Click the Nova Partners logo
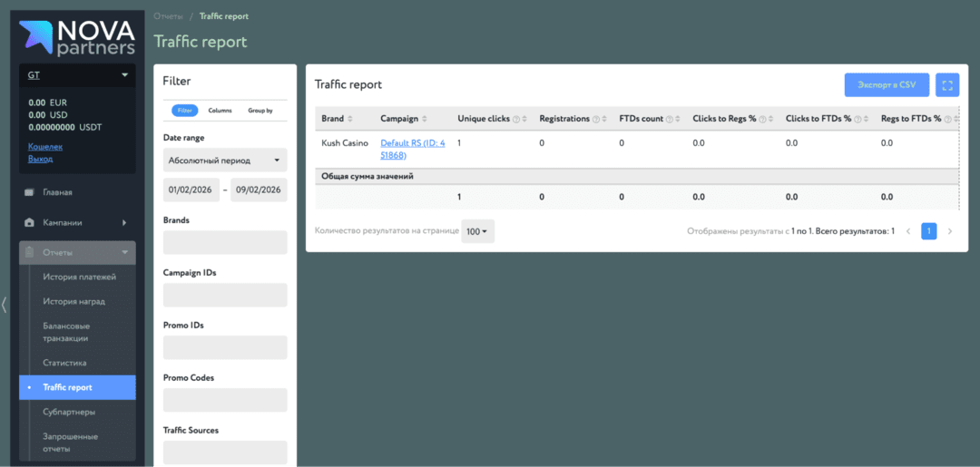This screenshot has height=467, width=980. (x=76, y=36)
